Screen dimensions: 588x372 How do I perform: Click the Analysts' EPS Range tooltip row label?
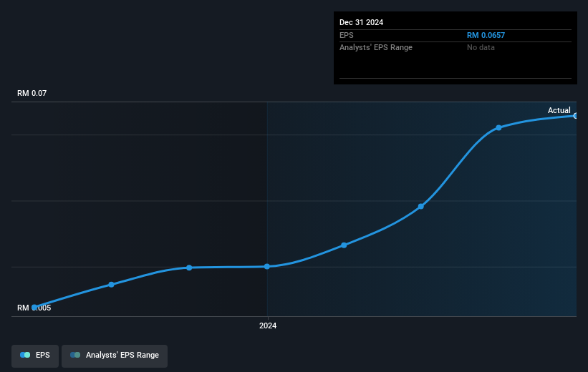tap(376, 48)
